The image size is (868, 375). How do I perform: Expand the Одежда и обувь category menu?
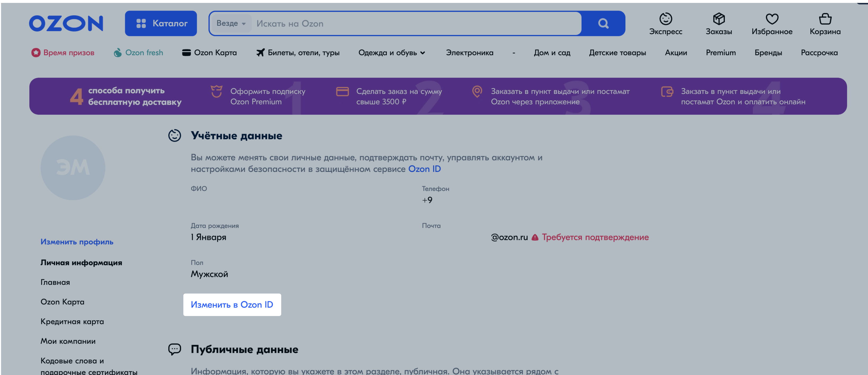392,53
